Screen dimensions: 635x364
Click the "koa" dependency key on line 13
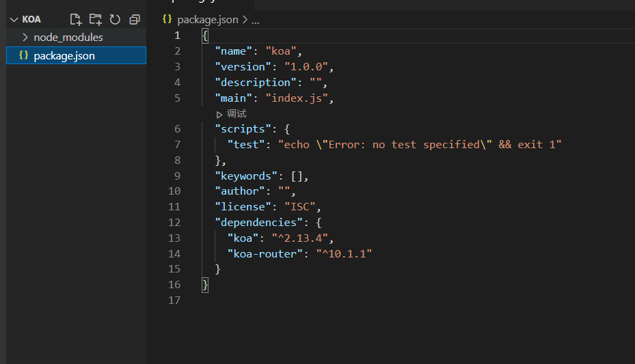pos(243,238)
